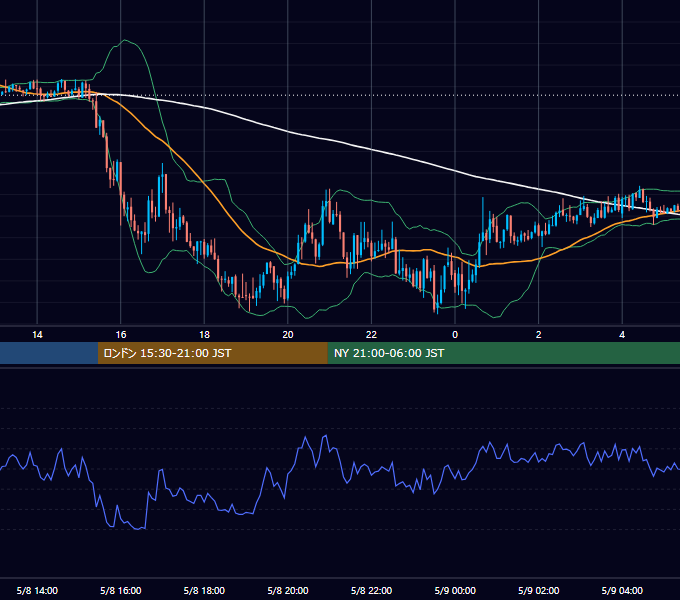Click the '5/9 04:00' label on indicator axis
680x600 pixels.
pos(622,590)
